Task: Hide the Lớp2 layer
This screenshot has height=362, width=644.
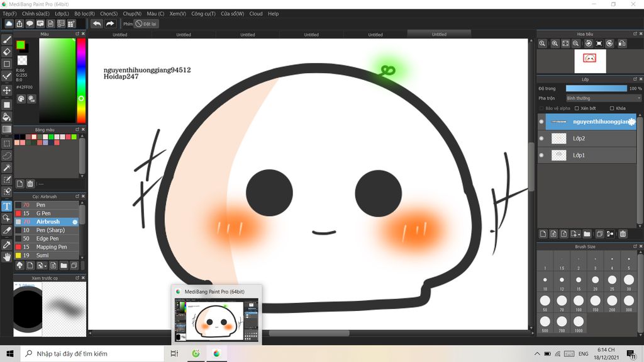Action: click(541, 139)
